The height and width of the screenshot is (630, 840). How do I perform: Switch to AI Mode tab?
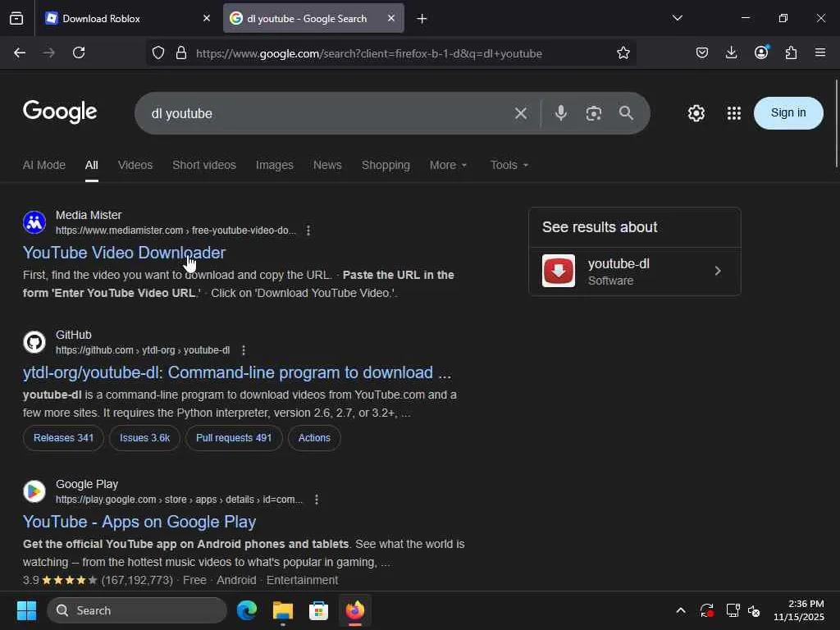44,165
